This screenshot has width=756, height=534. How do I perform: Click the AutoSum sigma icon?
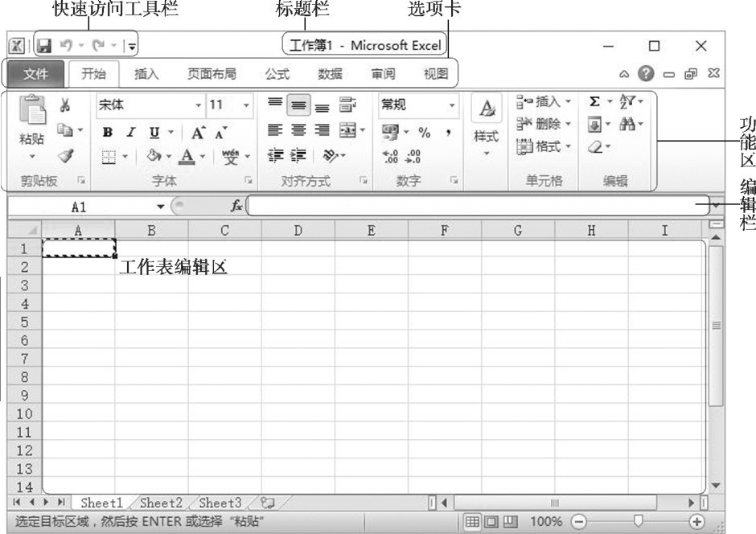pyautogui.click(x=594, y=101)
